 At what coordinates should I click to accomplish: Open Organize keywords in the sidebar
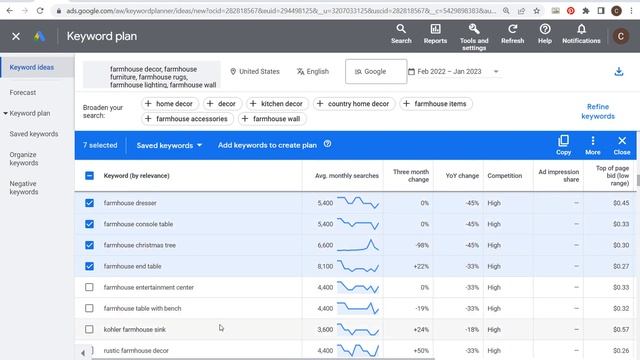click(24, 159)
